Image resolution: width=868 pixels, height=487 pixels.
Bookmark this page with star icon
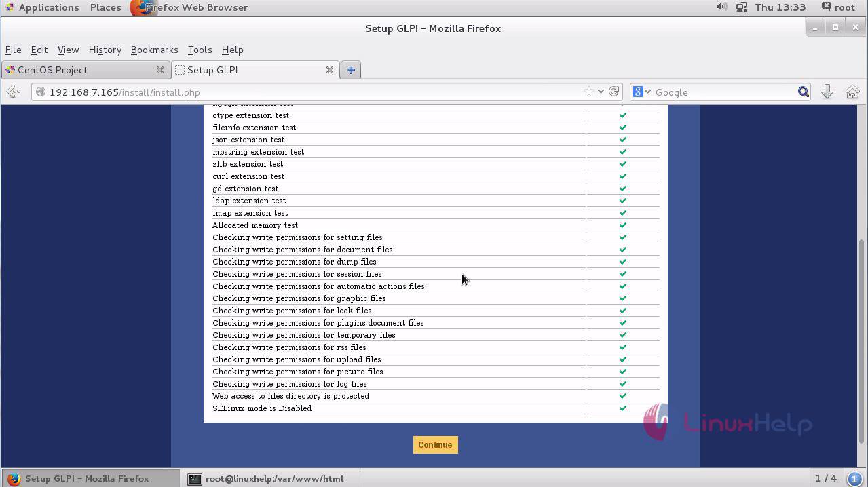(x=588, y=92)
